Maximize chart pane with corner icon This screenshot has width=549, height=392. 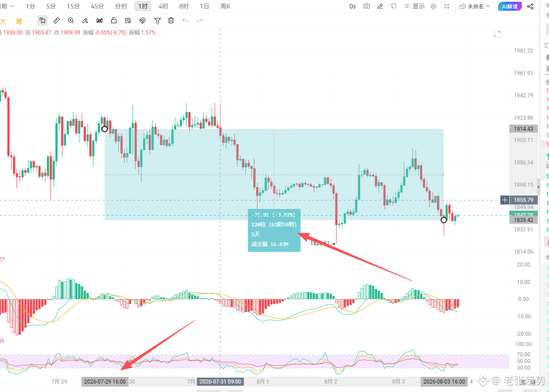[497, 34]
